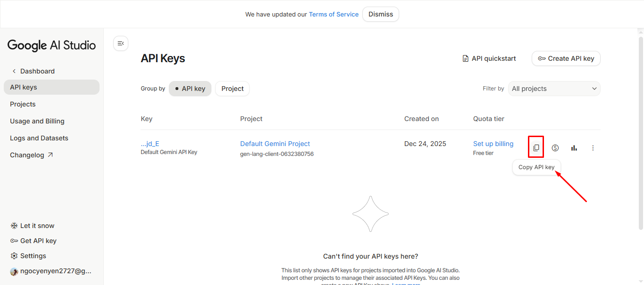Image resolution: width=644 pixels, height=285 pixels.
Task: Click the Create API key button
Action: (x=566, y=58)
